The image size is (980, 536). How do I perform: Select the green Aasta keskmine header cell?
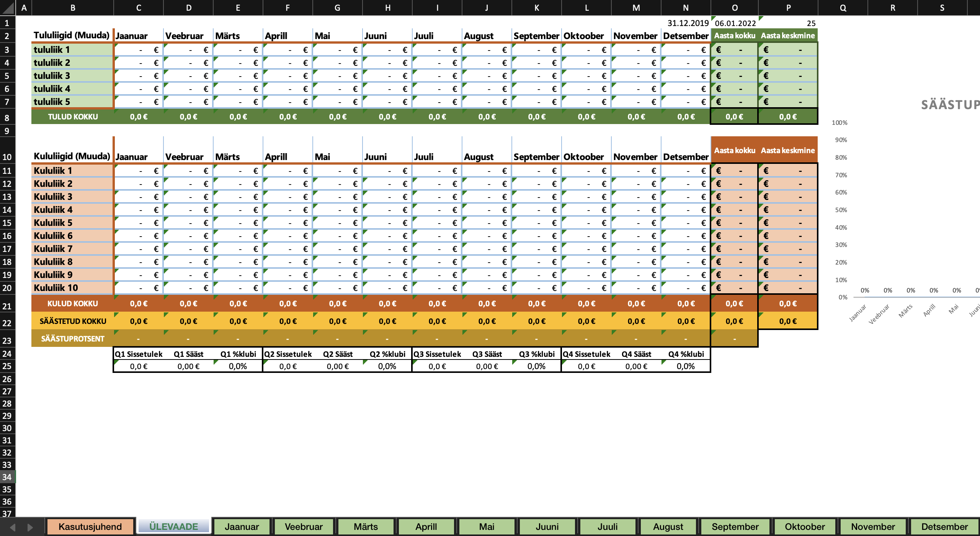[x=787, y=36]
